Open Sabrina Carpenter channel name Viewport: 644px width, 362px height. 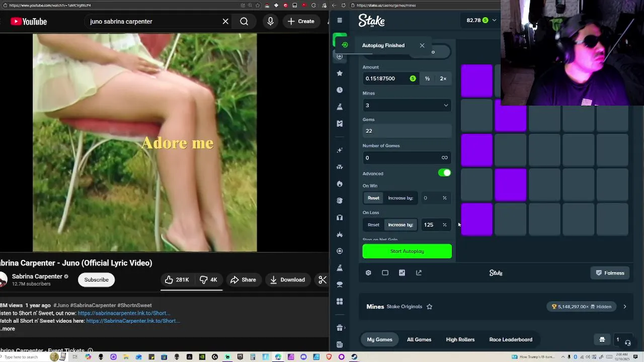(x=37, y=277)
